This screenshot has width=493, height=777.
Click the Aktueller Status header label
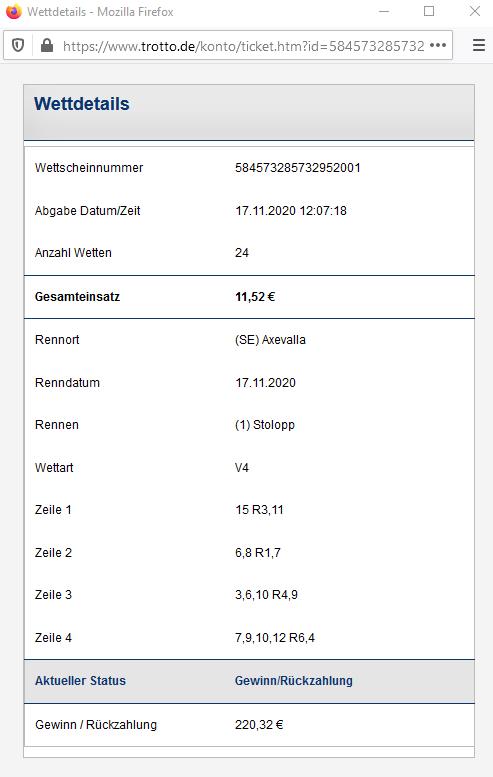point(80,681)
